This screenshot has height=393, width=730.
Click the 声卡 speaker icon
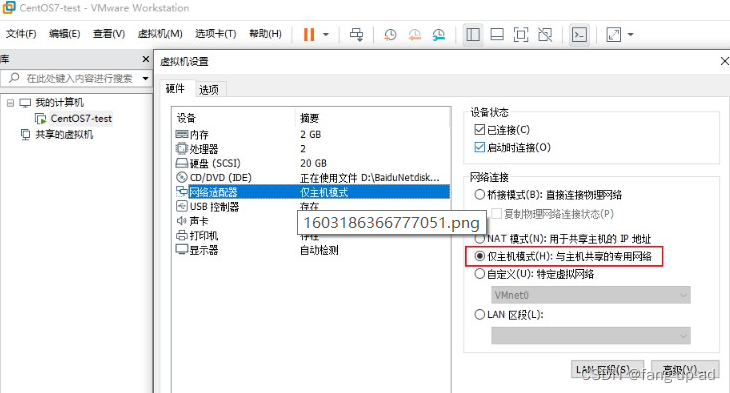pyautogui.click(x=182, y=221)
